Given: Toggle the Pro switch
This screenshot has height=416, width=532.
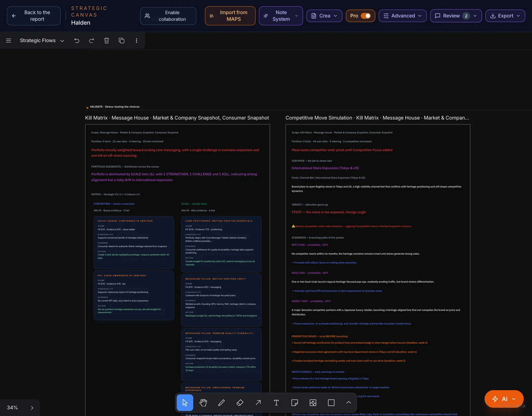Looking at the screenshot, I should tap(366, 16).
